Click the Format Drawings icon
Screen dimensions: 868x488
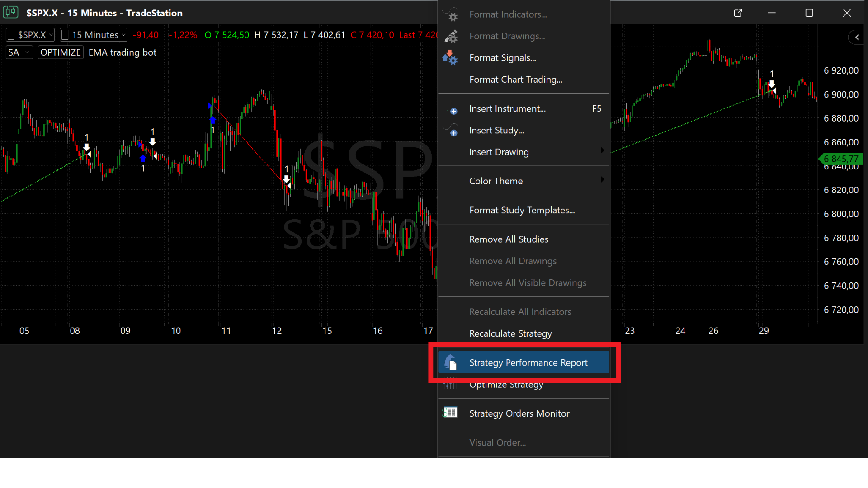pos(451,36)
